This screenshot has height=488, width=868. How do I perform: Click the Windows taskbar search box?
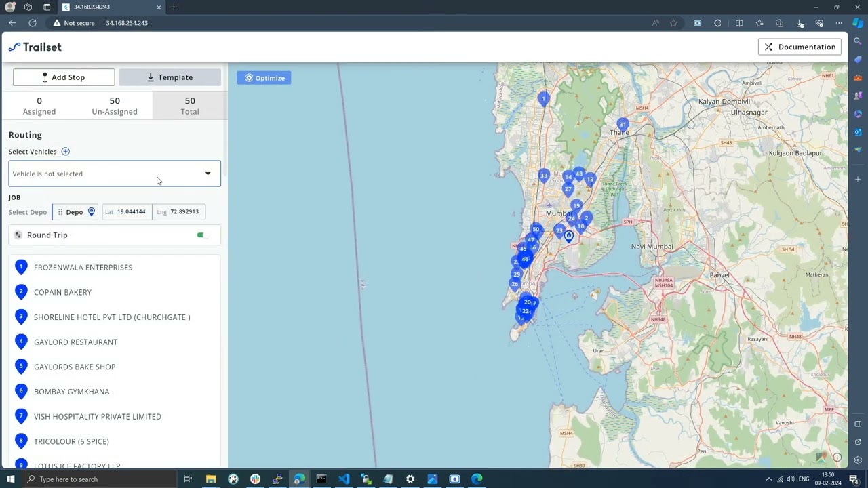coord(99,479)
